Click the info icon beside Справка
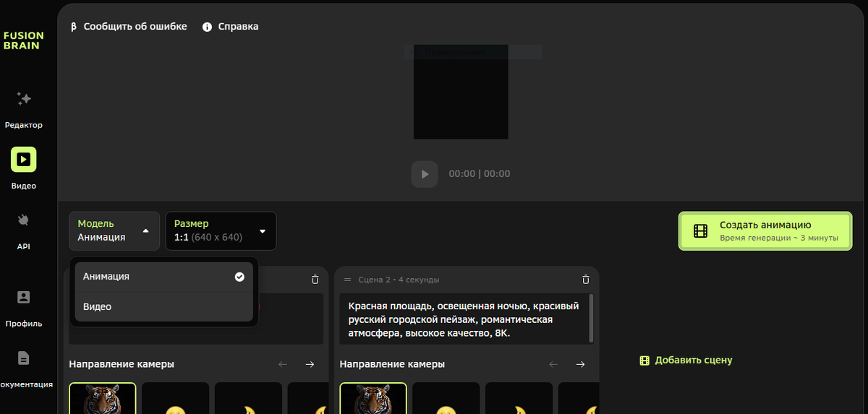Image resolution: width=868 pixels, height=414 pixels. [x=208, y=27]
